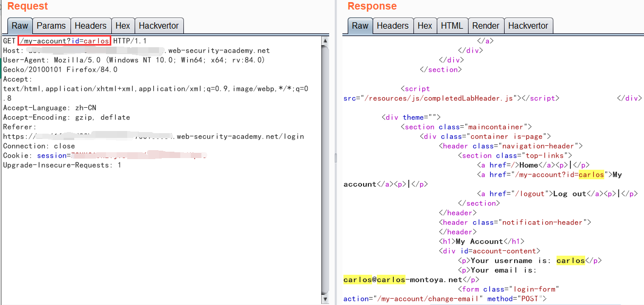644x305 pixels.
Task: Select the Request Hex tab
Action: pos(122,25)
